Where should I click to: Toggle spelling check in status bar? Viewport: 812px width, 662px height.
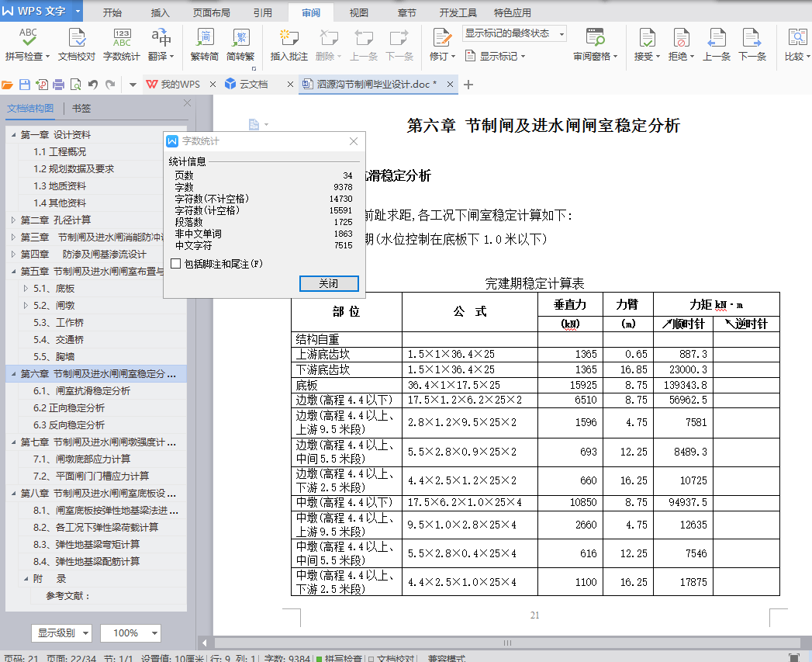click(x=339, y=658)
